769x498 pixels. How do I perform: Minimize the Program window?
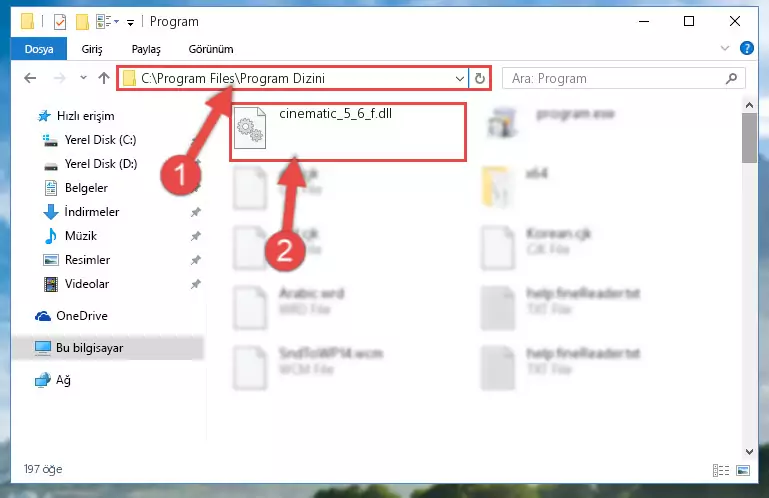click(x=644, y=22)
